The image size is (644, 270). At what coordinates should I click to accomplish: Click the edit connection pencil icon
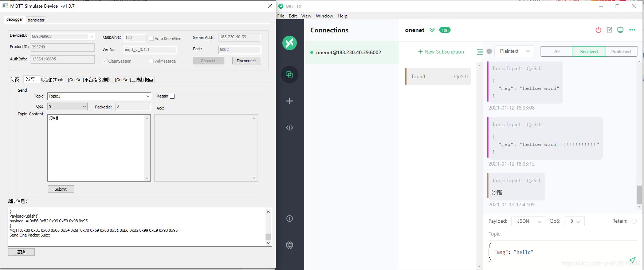tap(609, 30)
